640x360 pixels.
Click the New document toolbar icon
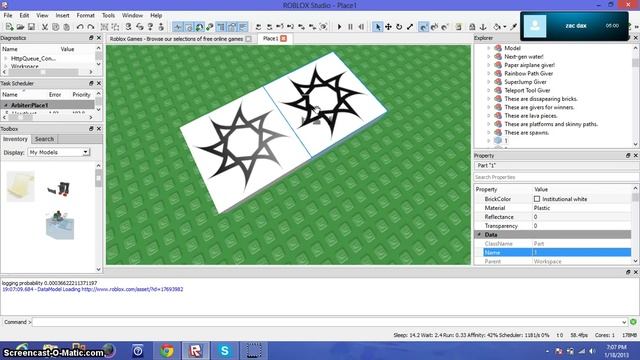pos(9,27)
